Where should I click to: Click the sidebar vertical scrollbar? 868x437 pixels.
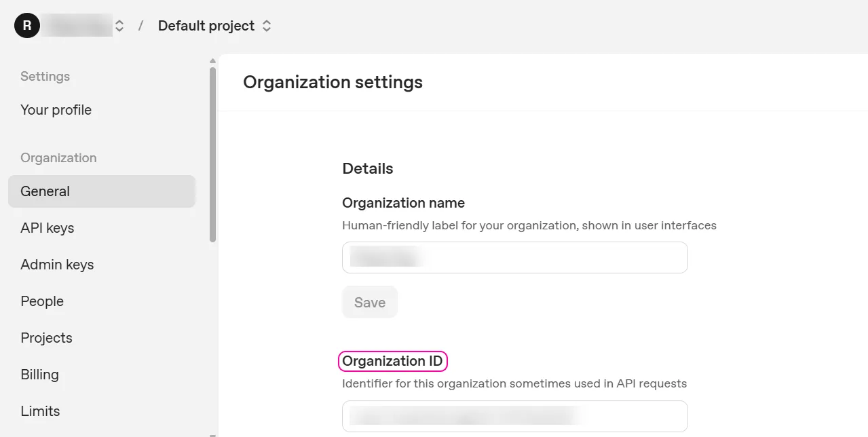click(x=212, y=155)
